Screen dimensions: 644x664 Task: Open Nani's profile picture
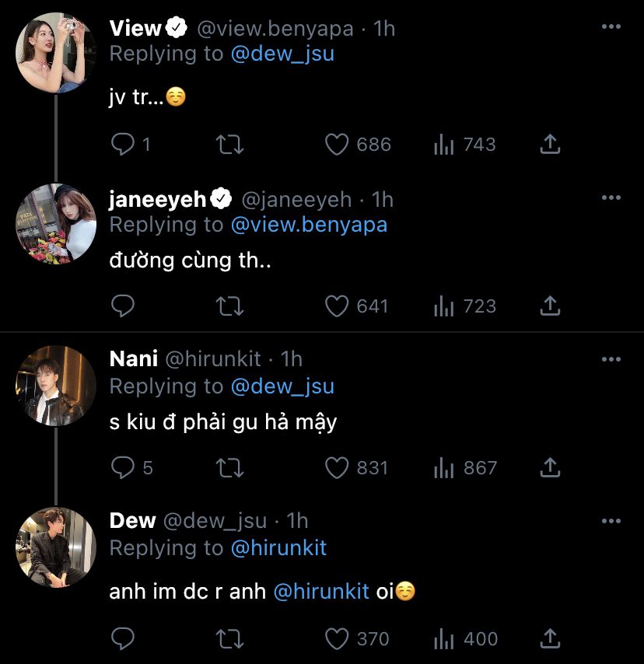[x=56, y=386]
